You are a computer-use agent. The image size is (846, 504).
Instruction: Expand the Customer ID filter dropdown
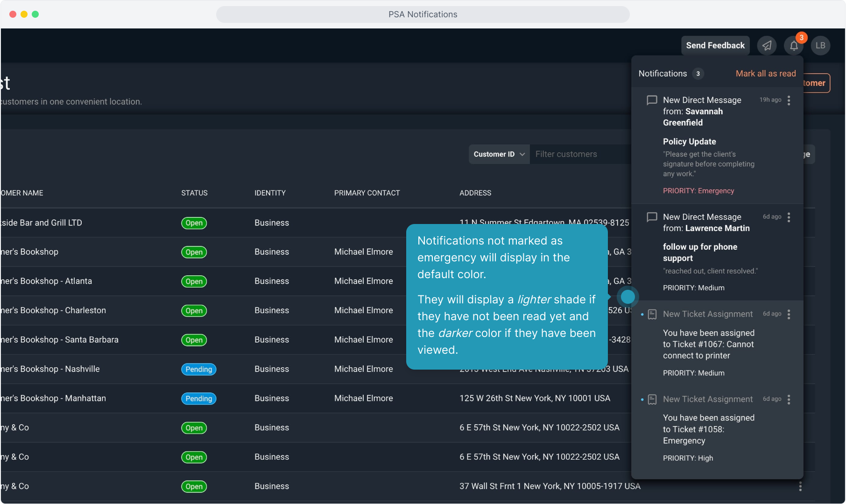[499, 154]
